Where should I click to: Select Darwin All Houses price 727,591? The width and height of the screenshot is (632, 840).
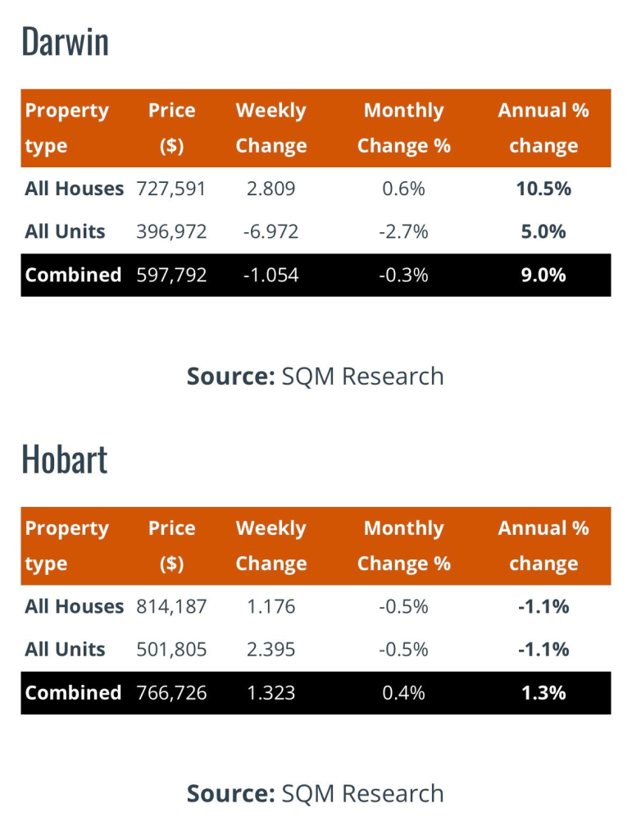point(171,189)
